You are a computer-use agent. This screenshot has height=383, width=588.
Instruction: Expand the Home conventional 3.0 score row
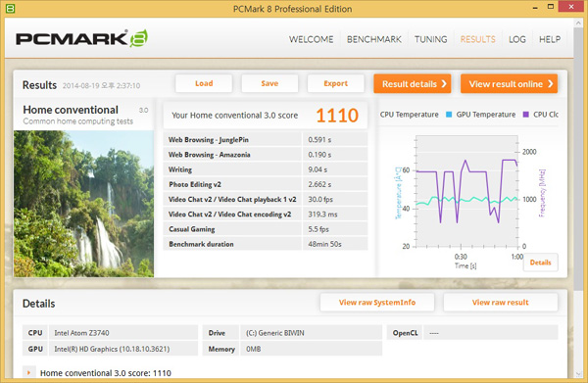[28, 373]
